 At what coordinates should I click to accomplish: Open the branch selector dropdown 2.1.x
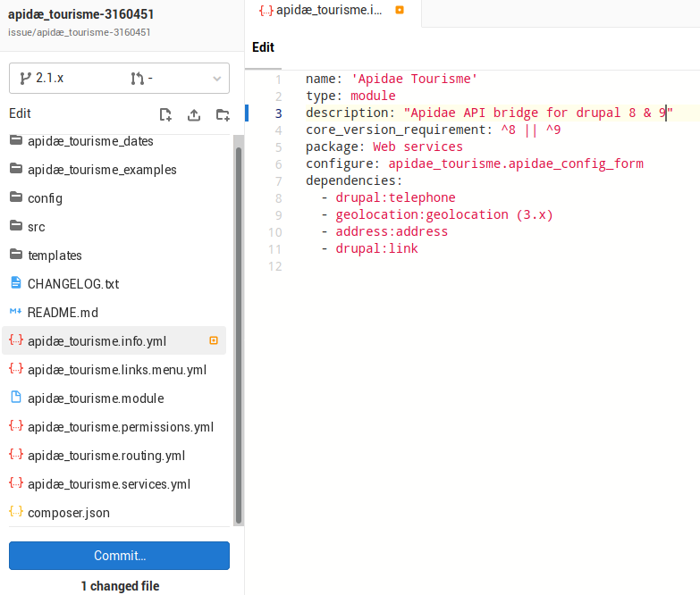click(119, 79)
